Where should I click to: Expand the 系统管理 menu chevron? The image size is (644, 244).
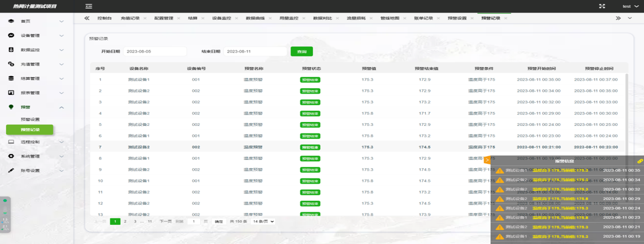point(62,156)
